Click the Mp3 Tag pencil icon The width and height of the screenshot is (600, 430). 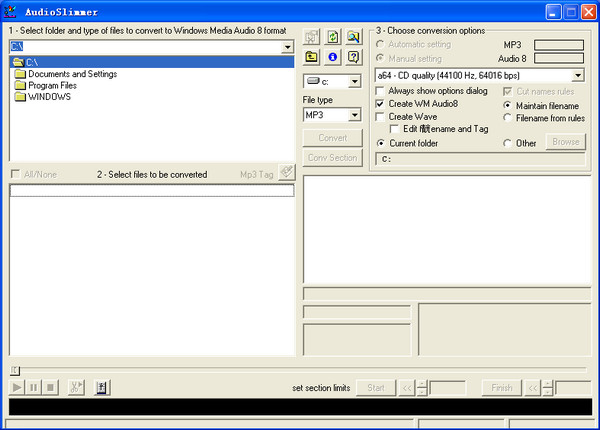point(287,173)
